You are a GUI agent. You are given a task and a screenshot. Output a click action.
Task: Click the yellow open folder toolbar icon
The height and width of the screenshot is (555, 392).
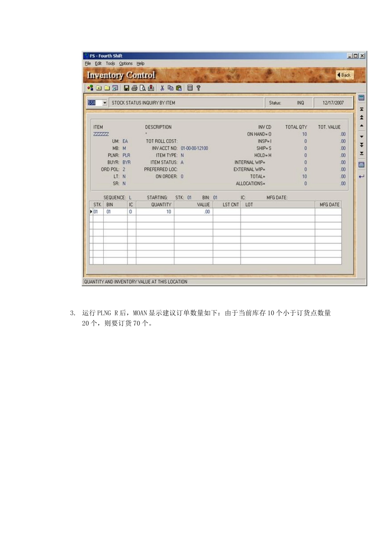coord(107,88)
